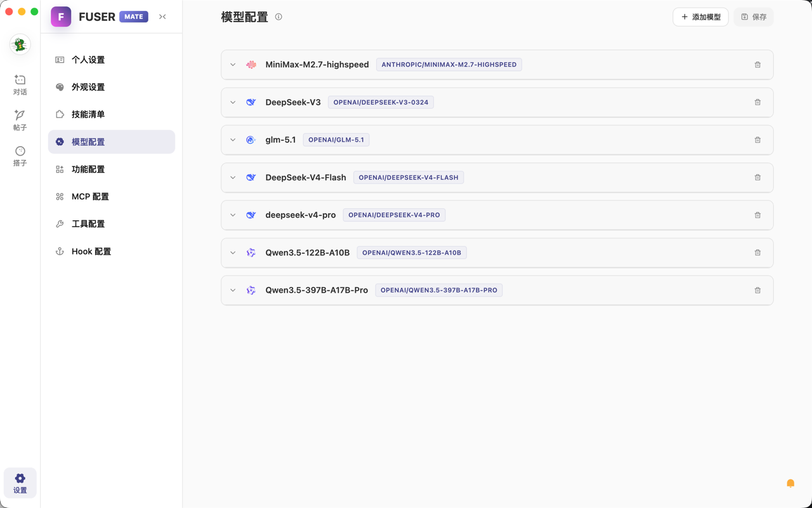The height and width of the screenshot is (508, 812).
Task: Click the FUSER purple F logo
Action: [x=61, y=17]
